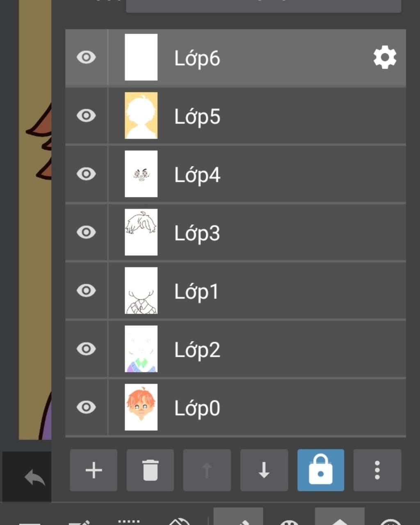Delete the selected layer with trash icon
The height and width of the screenshot is (525, 420).
pyautogui.click(x=150, y=470)
